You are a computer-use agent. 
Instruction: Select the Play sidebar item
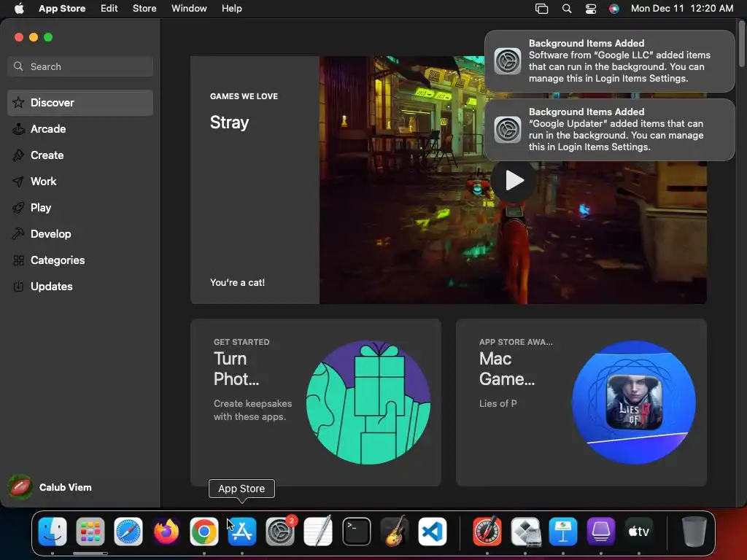click(80, 208)
